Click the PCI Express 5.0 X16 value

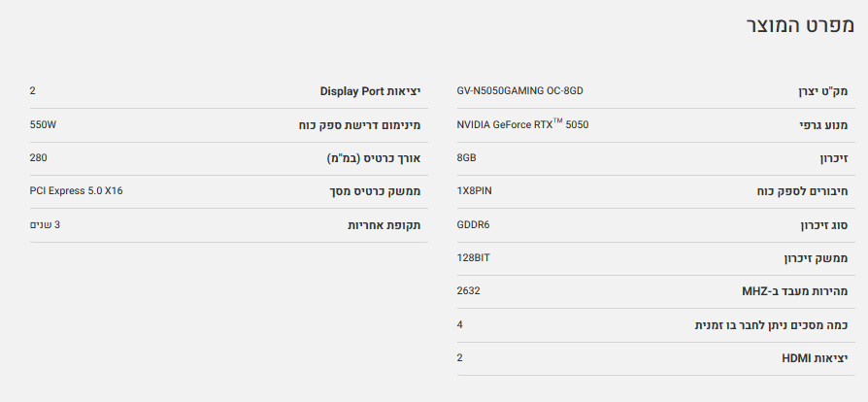click(77, 191)
